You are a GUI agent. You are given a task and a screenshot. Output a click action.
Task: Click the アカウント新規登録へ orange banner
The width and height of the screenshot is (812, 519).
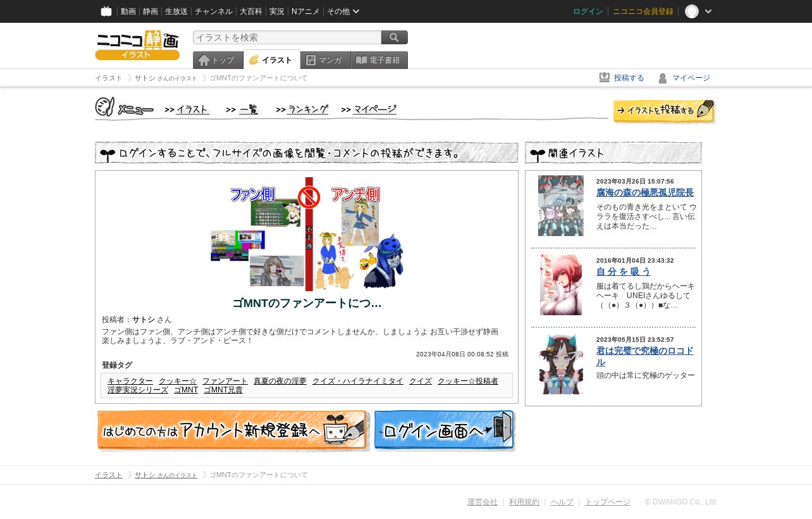click(x=233, y=431)
